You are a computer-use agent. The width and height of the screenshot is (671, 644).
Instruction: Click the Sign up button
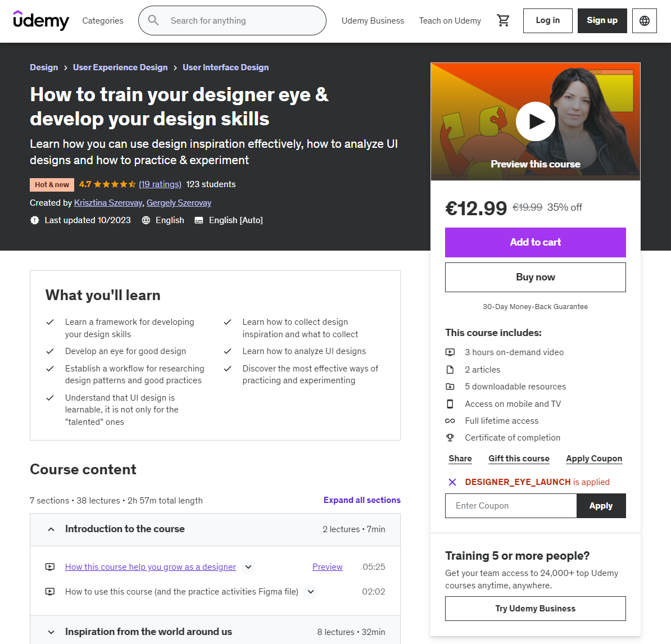point(602,21)
